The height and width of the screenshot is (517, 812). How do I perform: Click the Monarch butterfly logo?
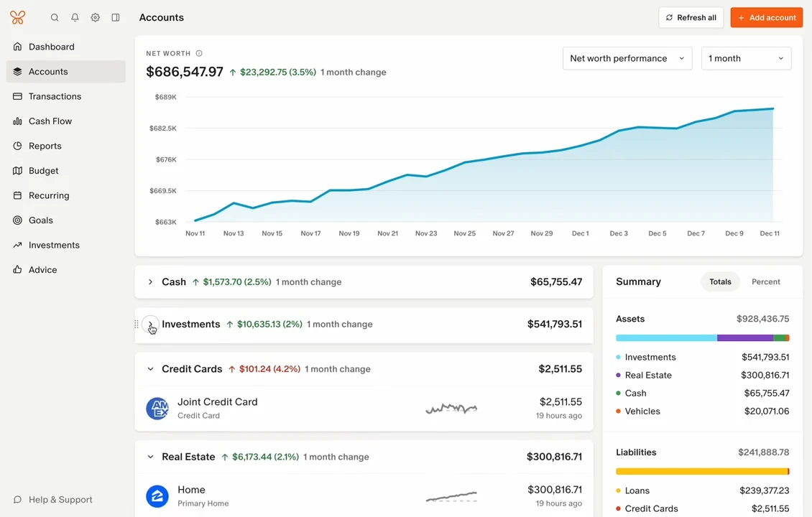[x=18, y=18]
